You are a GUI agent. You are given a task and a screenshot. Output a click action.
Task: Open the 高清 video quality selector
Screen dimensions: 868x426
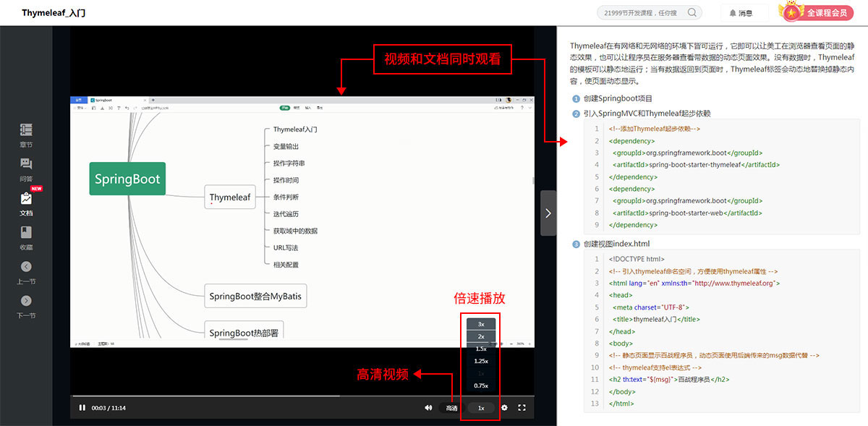(451, 408)
